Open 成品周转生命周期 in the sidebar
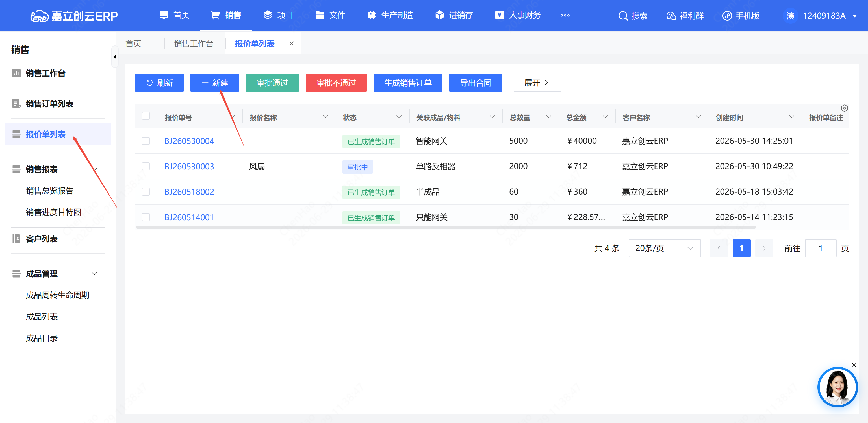The height and width of the screenshot is (423, 868). click(58, 295)
